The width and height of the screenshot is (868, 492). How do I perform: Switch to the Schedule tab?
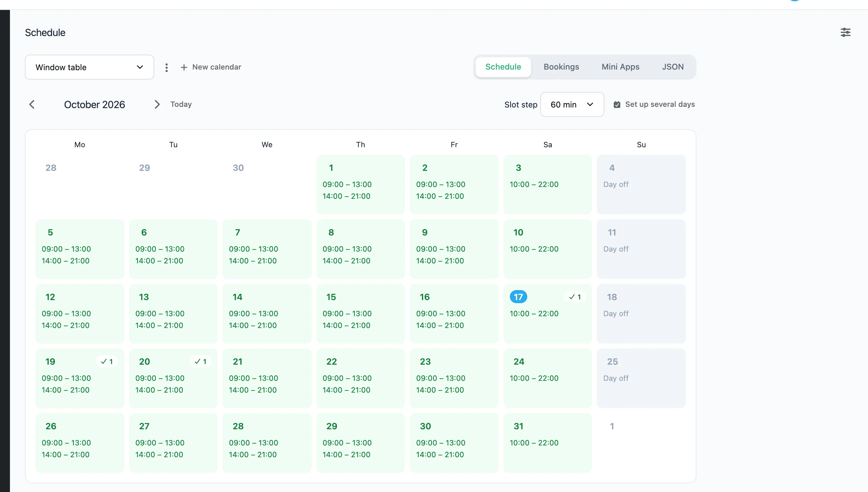tap(503, 67)
